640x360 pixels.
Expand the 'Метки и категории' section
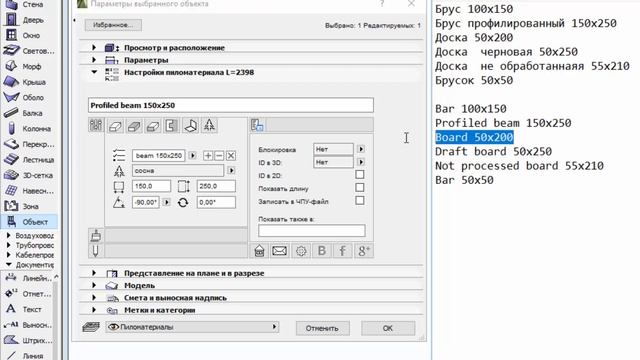pos(94,310)
